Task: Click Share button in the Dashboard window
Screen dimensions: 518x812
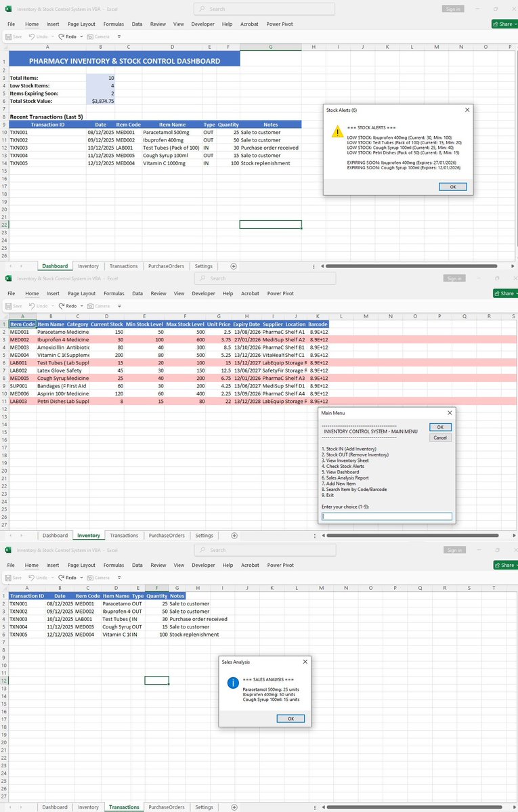Action: click(x=505, y=24)
